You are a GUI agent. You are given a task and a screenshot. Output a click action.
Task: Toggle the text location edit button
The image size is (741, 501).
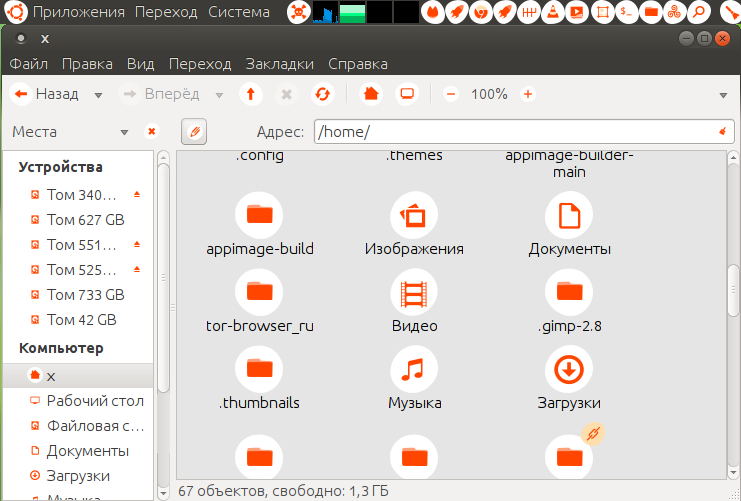pyautogui.click(x=194, y=131)
